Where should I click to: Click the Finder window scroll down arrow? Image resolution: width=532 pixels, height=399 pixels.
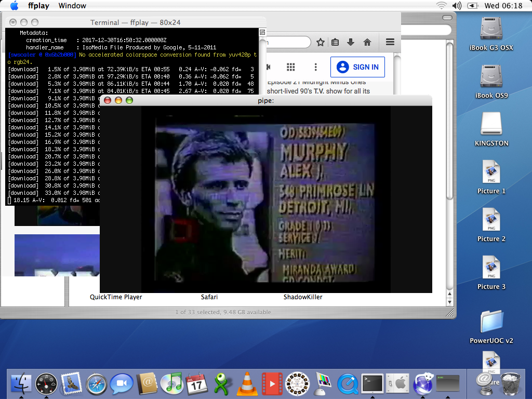point(449,302)
